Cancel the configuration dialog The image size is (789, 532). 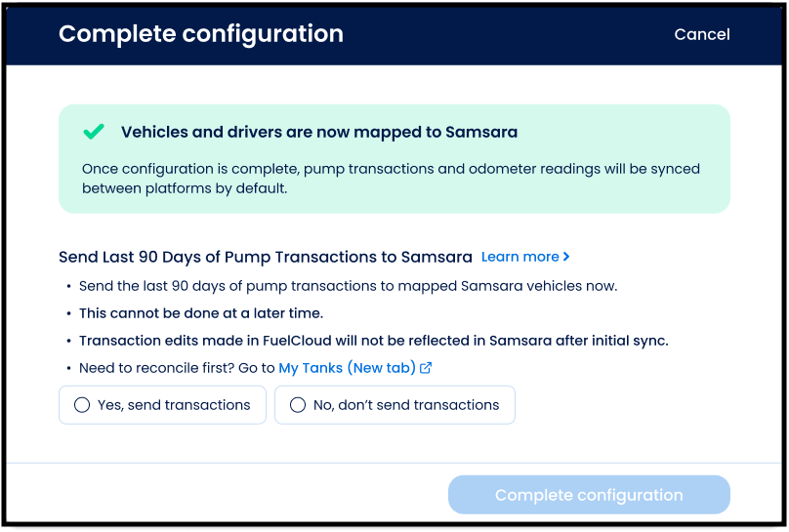(701, 34)
